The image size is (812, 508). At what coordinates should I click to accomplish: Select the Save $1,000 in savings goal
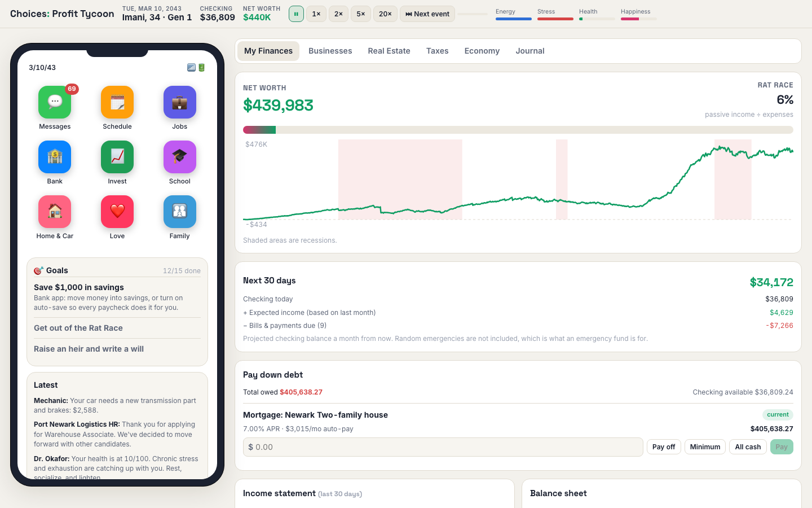(x=117, y=297)
